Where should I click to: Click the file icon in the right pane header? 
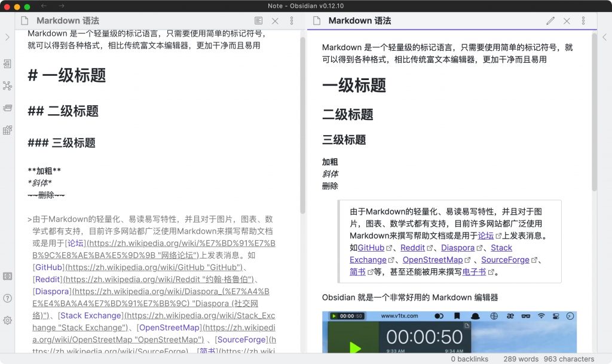(x=317, y=21)
